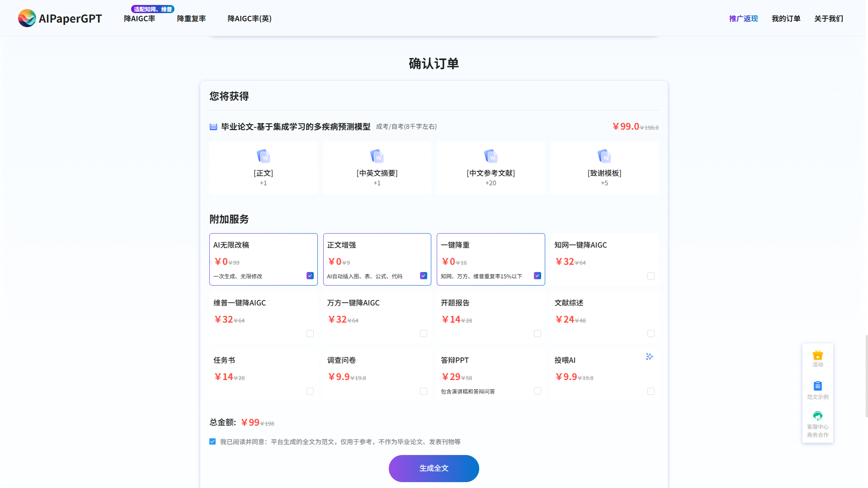Uncheck the agreement checkbox at the bottom
This screenshot has height=488, width=868.
coord(212,441)
